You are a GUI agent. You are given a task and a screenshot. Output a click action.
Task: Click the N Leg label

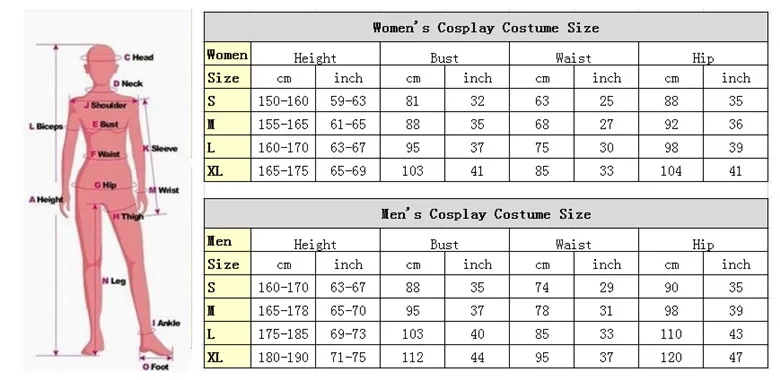[x=114, y=281]
